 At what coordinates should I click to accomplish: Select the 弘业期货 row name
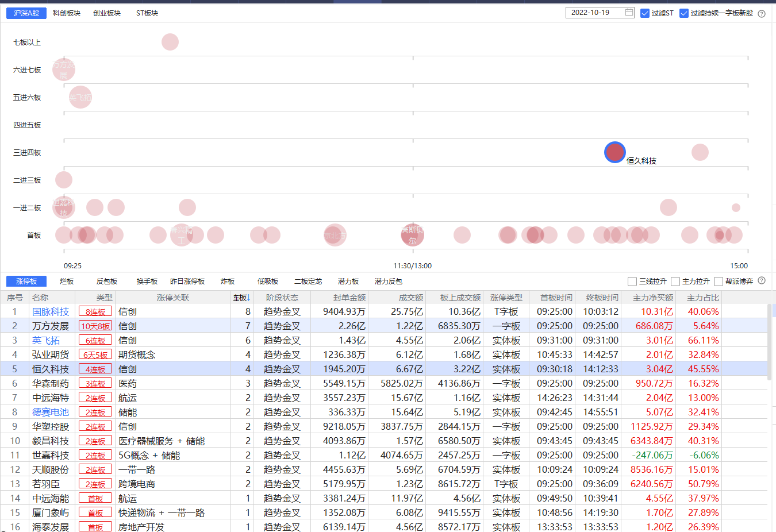[51, 354]
